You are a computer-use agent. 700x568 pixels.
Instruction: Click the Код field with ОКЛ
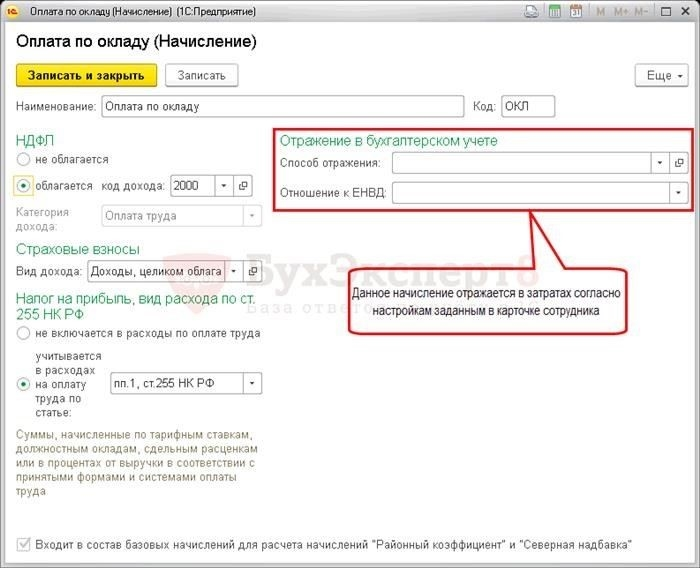tap(528, 106)
